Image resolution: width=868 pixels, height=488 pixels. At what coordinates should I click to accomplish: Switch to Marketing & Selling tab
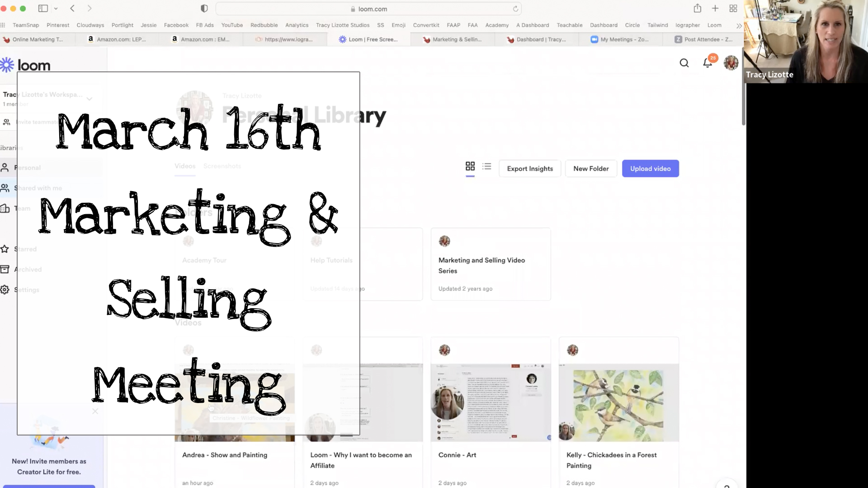(453, 39)
